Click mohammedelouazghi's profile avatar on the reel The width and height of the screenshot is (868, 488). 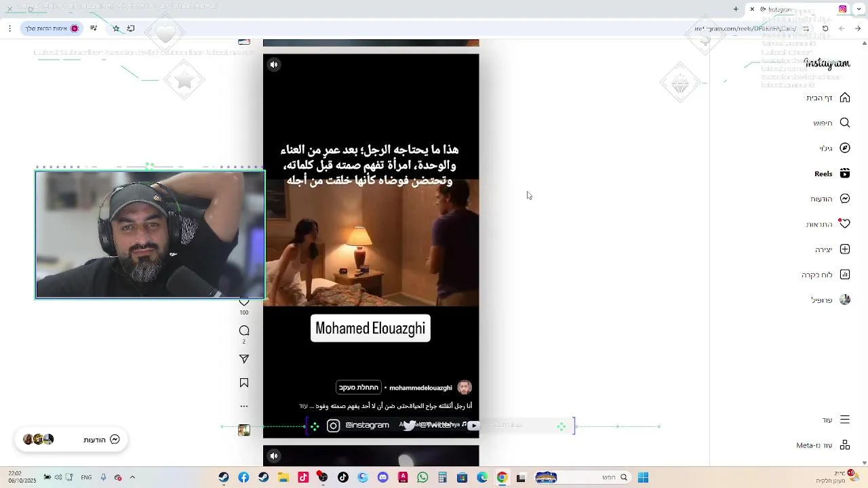tap(465, 388)
